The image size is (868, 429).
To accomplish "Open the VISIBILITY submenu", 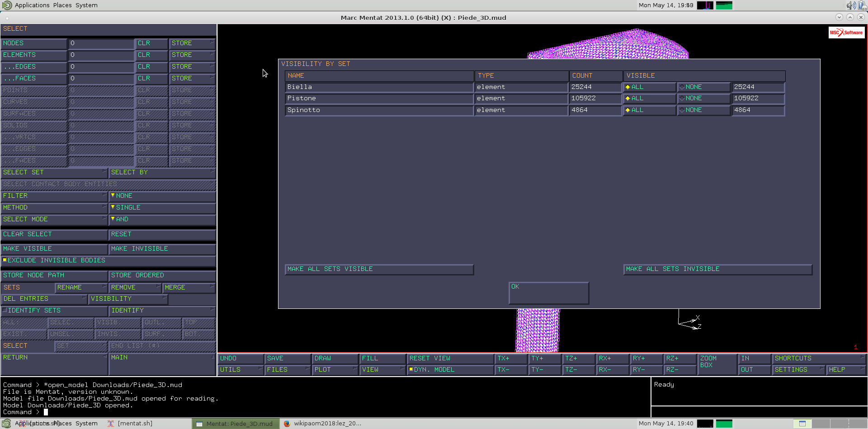I will tap(128, 299).
